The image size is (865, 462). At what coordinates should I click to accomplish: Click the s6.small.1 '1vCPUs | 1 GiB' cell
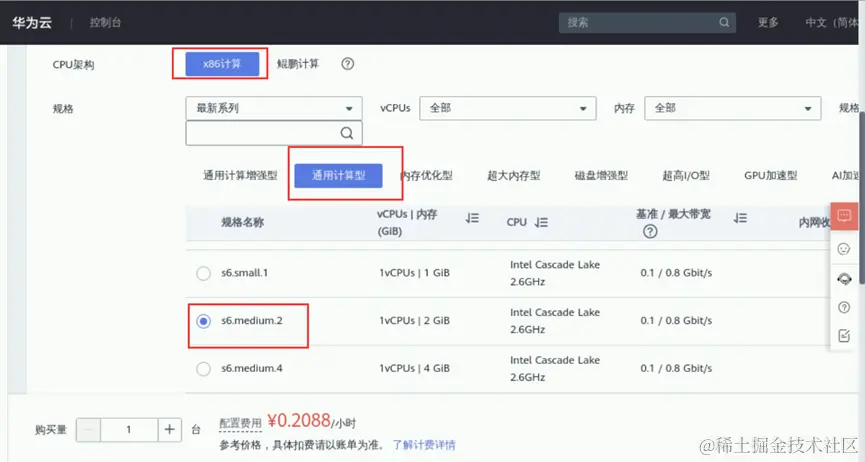pos(414,273)
